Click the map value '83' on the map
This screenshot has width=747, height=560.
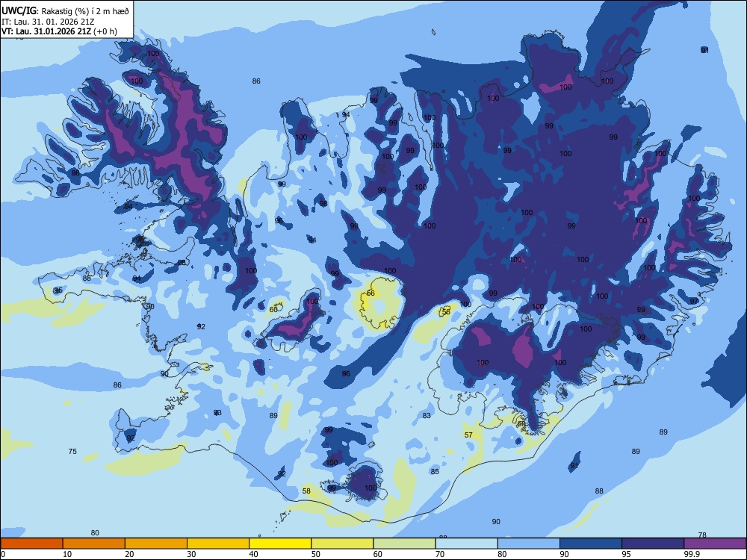point(427,416)
